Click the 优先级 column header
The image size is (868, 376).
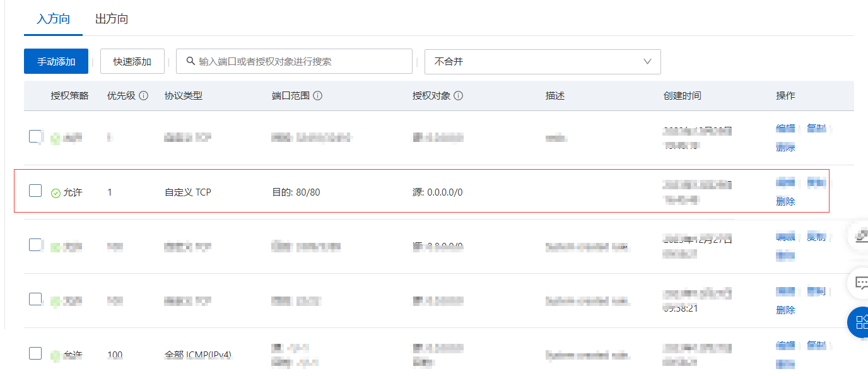click(121, 96)
